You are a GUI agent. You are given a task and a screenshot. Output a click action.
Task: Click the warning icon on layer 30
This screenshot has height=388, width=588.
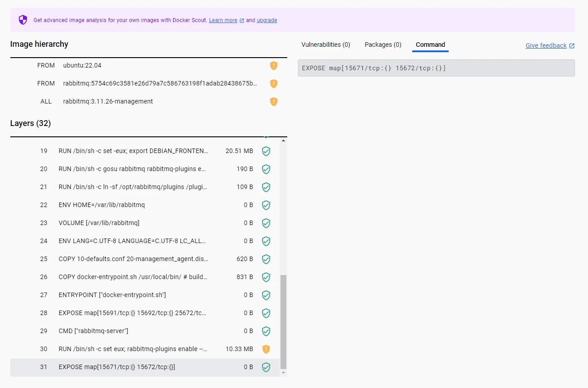tap(266, 349)
